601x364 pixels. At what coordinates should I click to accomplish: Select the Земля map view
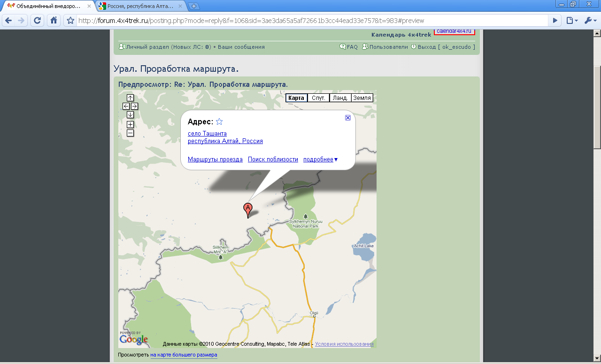pos(362,98)
